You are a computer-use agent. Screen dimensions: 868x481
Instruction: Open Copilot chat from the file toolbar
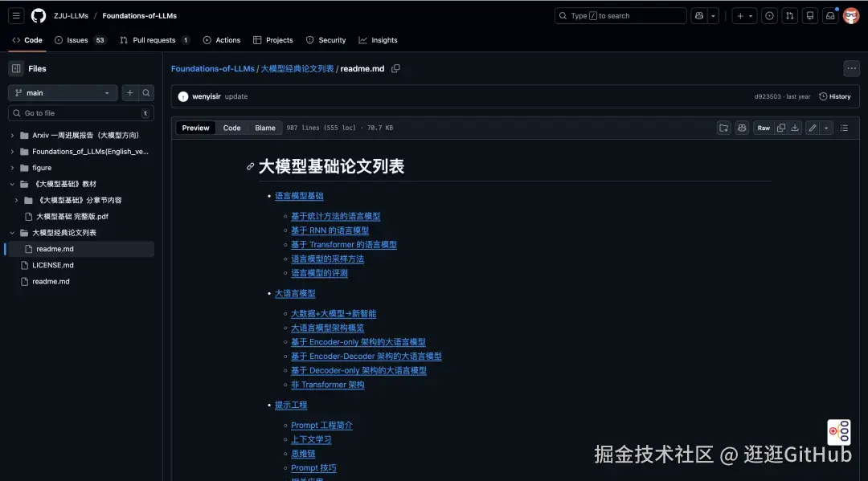tap(742, 128)
